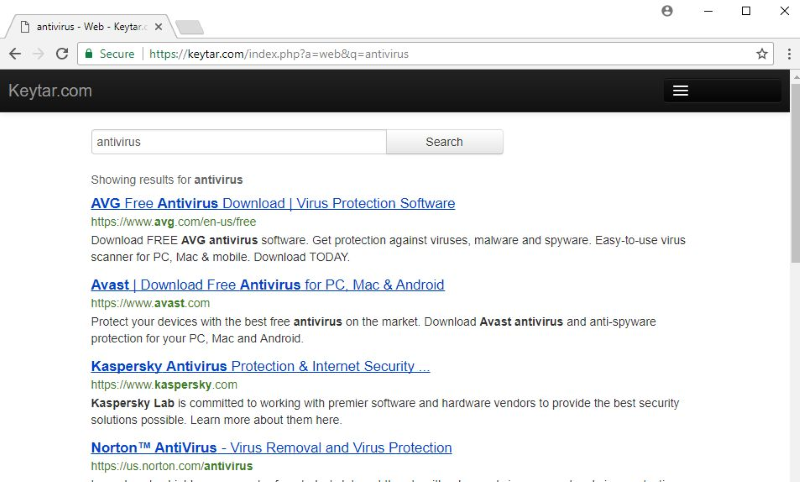Image resolution: width=800 pixels, height=482 pixels.
Task: Click the browser forward arrow
Action: tap(38, 54)
